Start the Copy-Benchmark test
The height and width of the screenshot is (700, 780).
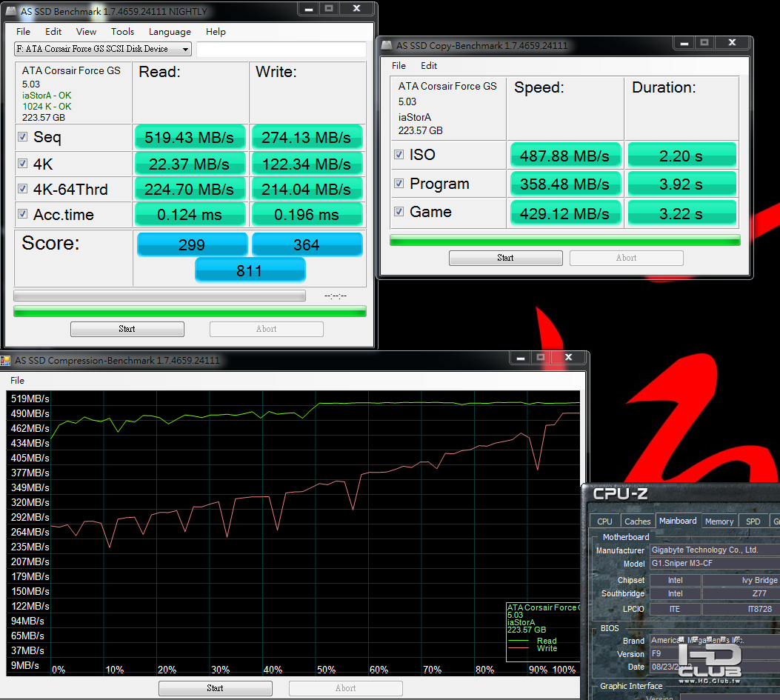(505, 258)
